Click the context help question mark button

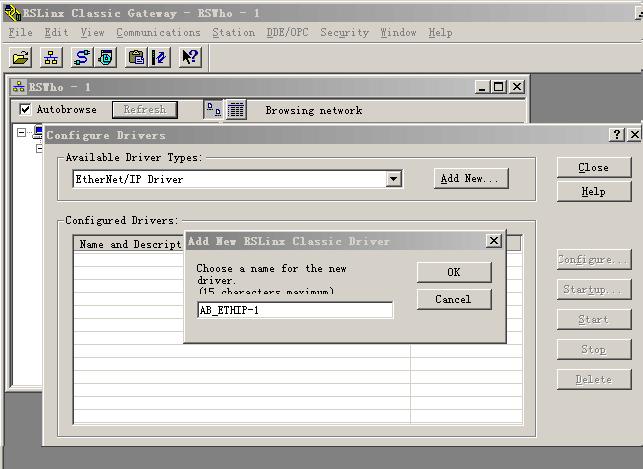coord(617,134)
